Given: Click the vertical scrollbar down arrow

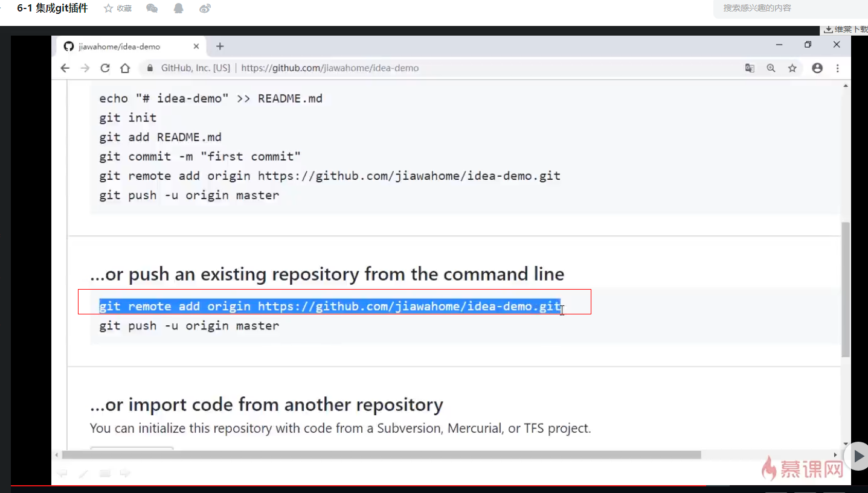Looking at the screenshot, I should pos(846,444).
